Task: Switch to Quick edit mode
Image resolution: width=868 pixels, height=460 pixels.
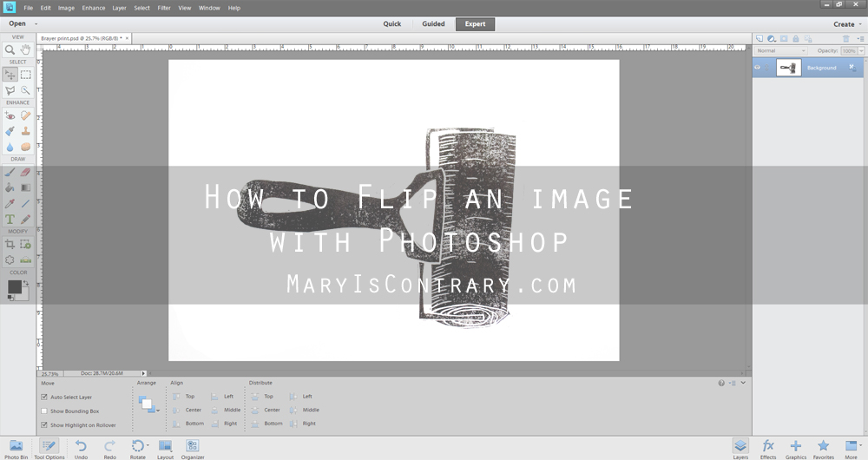Action: (x=392, y=23)
